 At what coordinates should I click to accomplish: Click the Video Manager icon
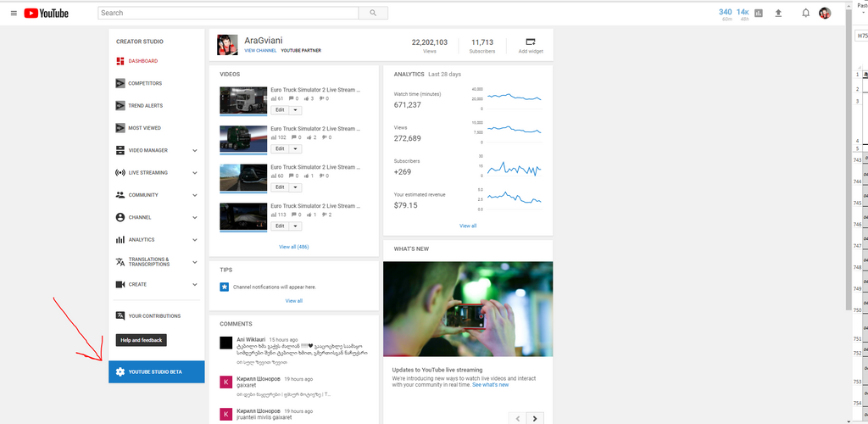tap(120, 151)
